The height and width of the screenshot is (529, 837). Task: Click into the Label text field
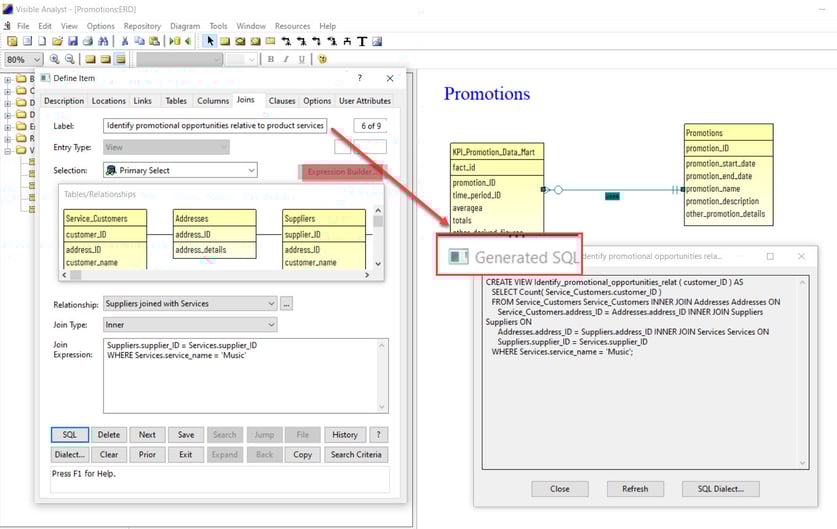click(215, 125)
